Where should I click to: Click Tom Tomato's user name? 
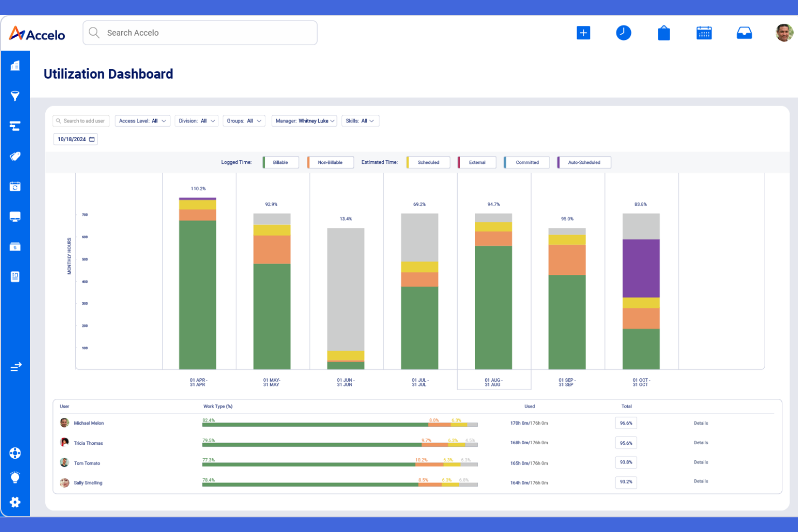click(x=87, y=463)
